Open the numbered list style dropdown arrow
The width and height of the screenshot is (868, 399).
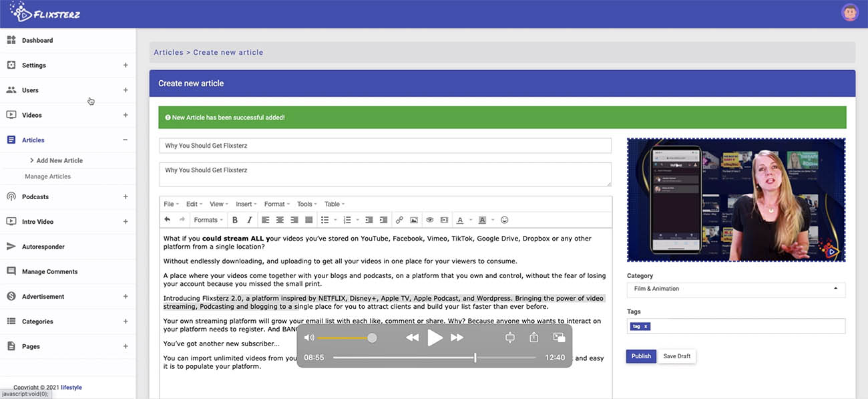358,220
